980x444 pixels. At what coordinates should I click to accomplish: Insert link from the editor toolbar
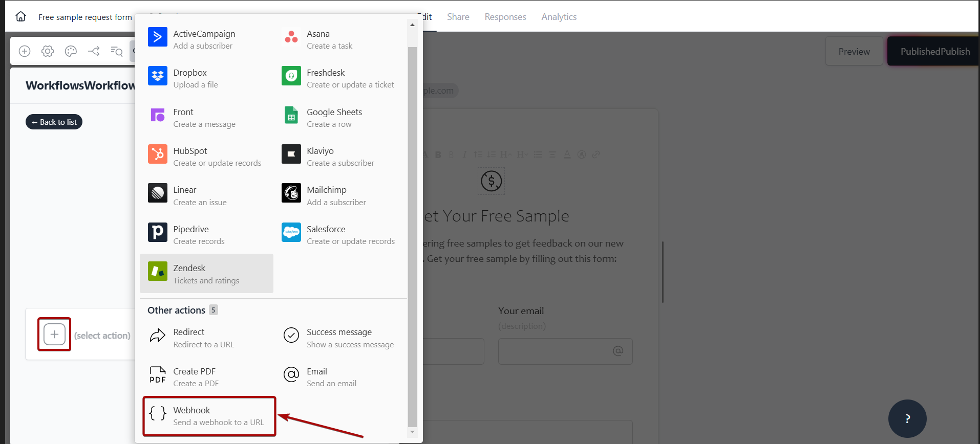click(x=596, y=154)
